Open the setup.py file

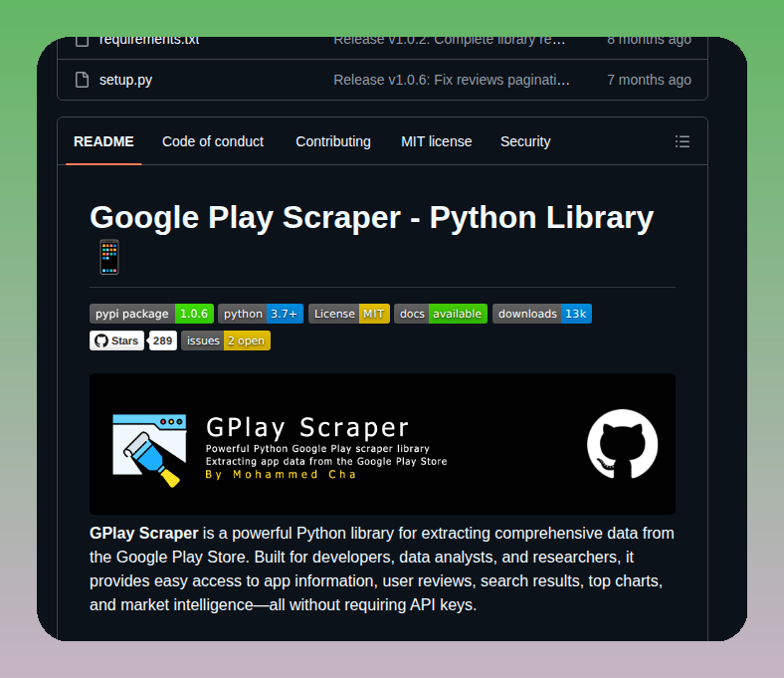tap(125, 80)
